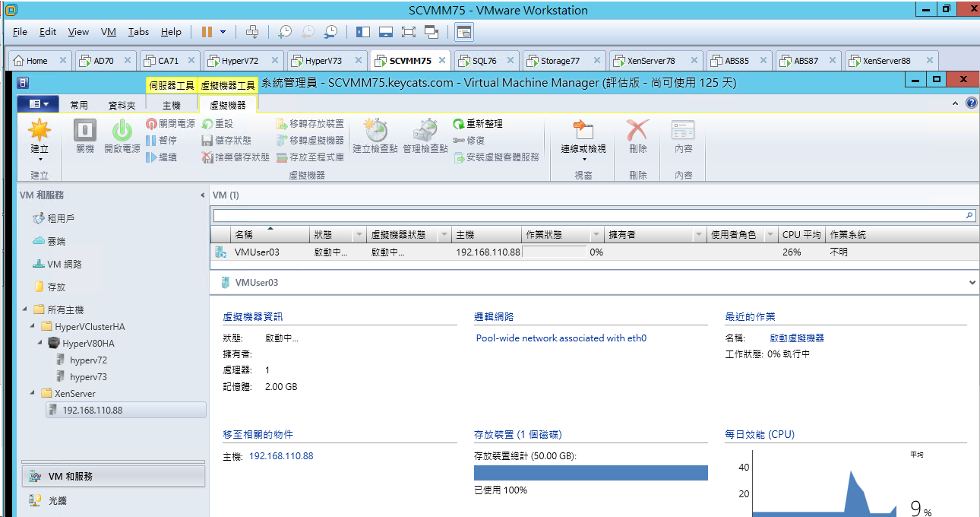The image size is (980, 517).
Task: Click the 建立檢查點 checkpoint clock icon
Action: [375, 131]
